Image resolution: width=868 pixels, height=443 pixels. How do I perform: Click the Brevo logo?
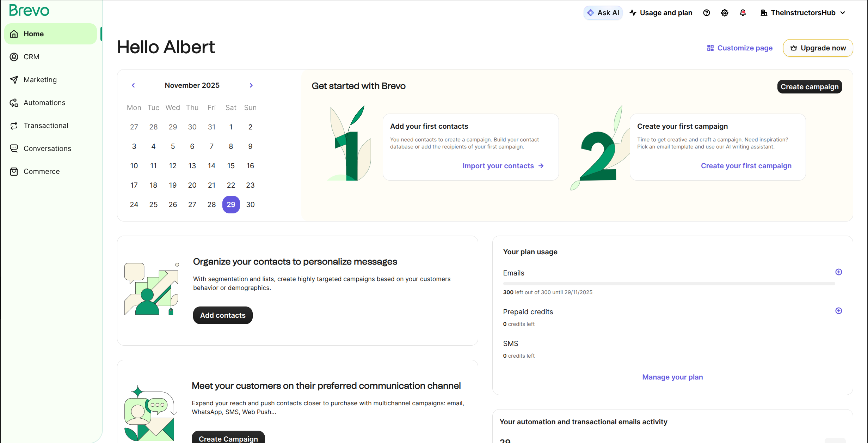[29, 10]
